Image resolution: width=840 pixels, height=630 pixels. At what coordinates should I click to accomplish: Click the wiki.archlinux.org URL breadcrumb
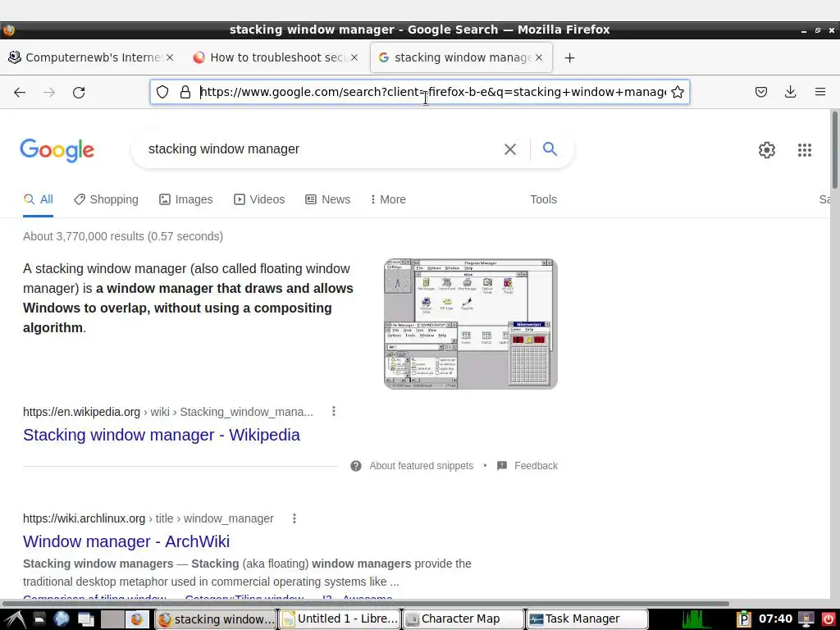coord(148,518)
